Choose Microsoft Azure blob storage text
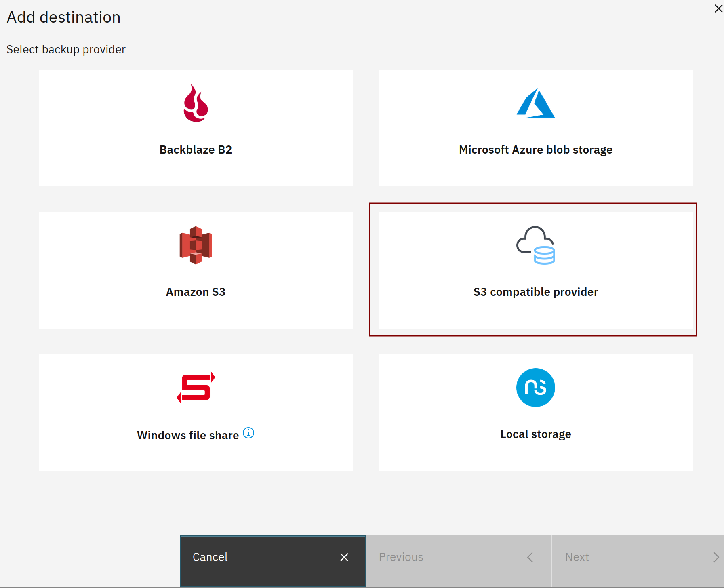 pos(536,150)
